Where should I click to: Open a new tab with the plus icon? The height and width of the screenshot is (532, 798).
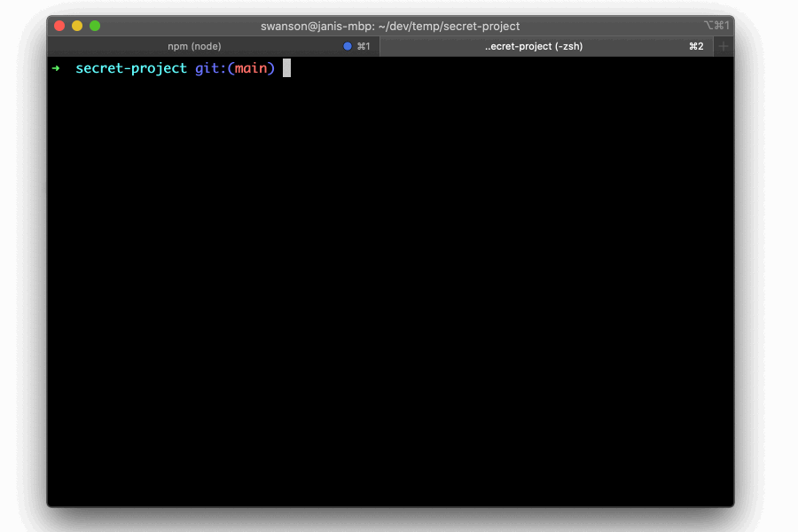[x=724, y=45]
